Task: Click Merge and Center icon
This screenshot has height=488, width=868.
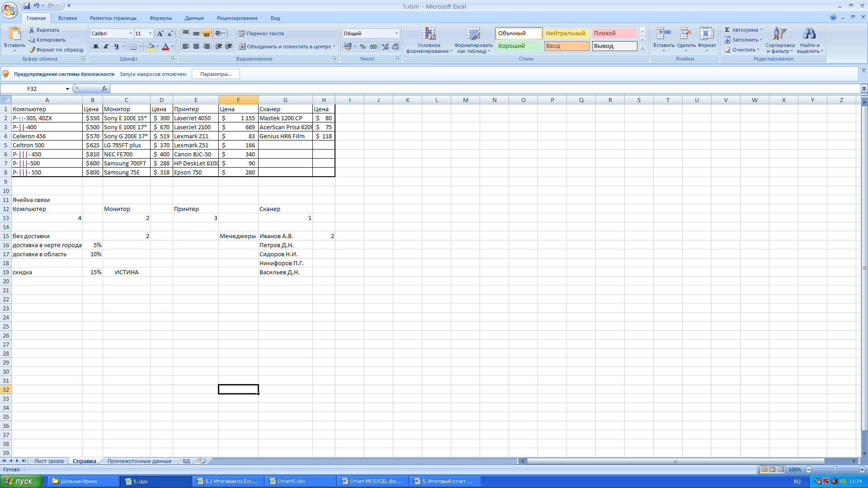Action: (x=242, y=47)
